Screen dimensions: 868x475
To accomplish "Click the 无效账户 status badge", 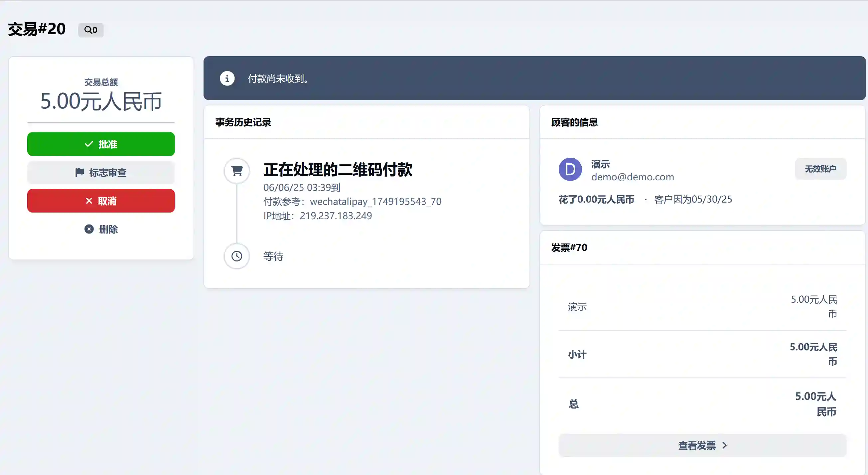I will click(820, 169).
